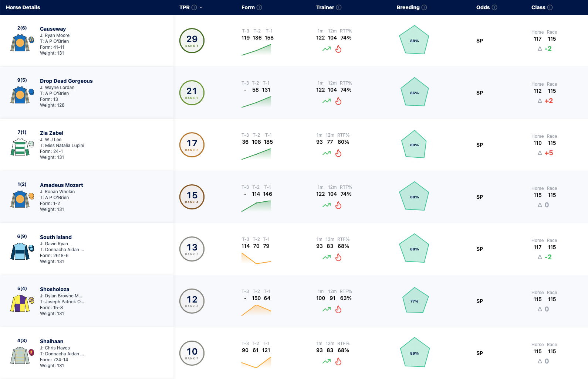Open the Class column info icon
588x379 pixels.
[550, 7]
